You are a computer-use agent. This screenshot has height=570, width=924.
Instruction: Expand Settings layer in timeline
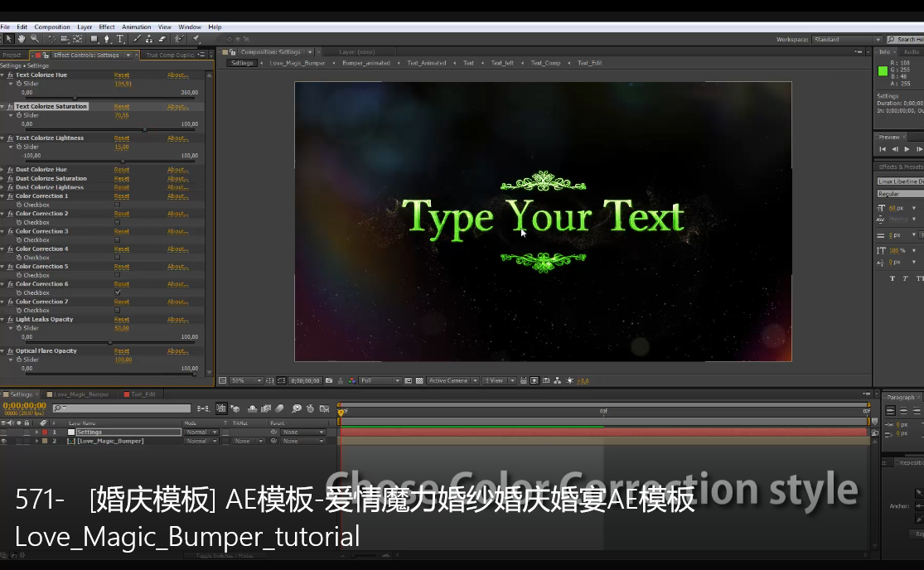[x=36, y=432]
